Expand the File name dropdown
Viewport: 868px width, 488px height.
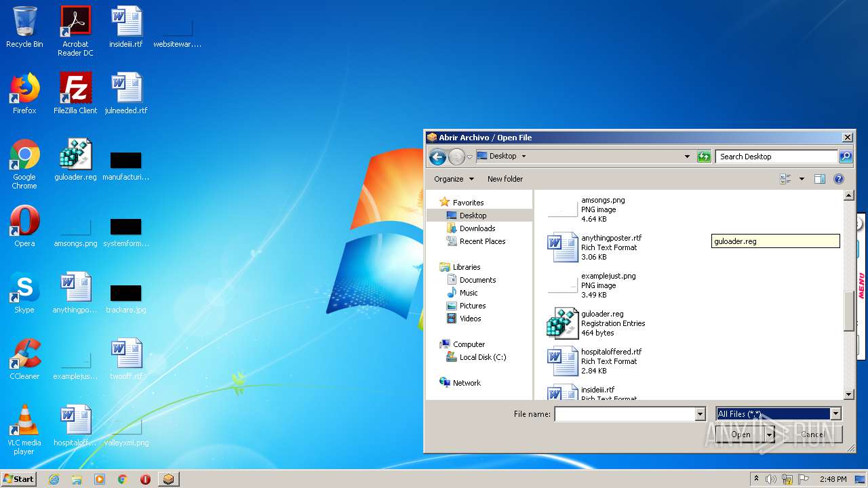(x=700, y=414)
